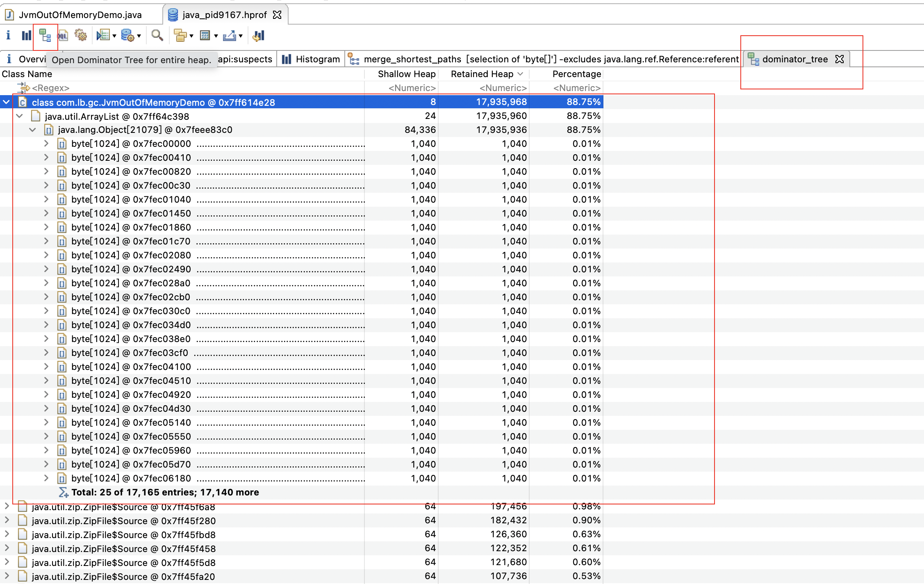
Task: Open the OQL query editor icon
Action: tap(63, 36)
